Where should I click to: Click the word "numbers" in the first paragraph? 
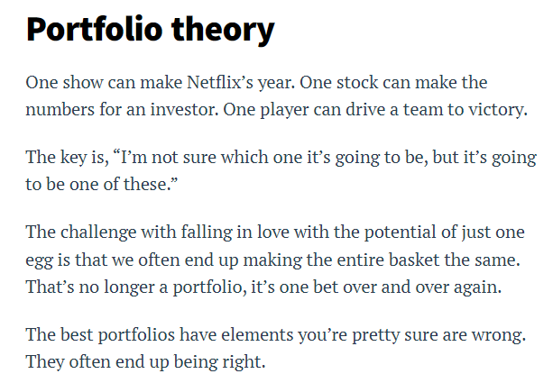58,109
